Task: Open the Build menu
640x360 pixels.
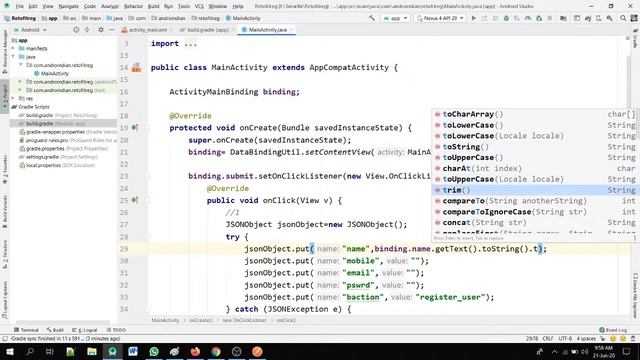Action: 153,6
